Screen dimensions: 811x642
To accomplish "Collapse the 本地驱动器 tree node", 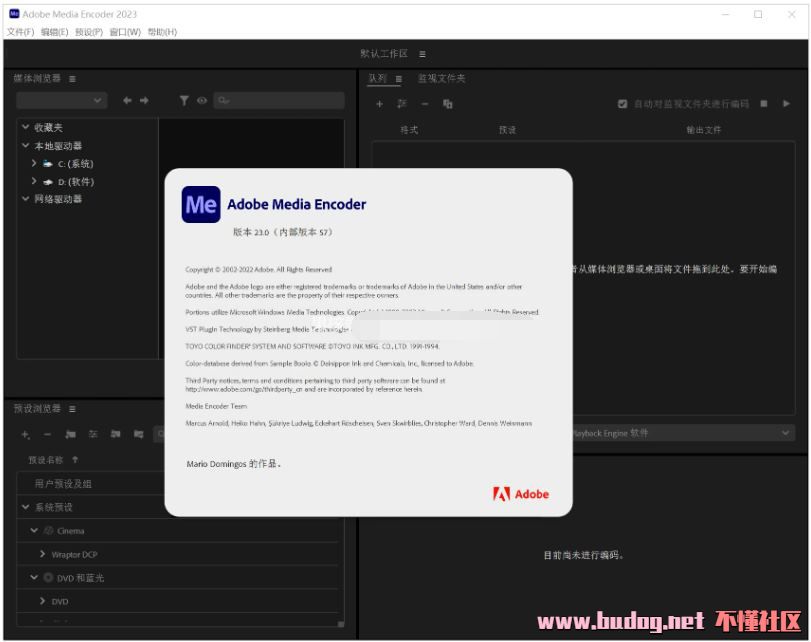I will pyautogui.click(x=25, y=145).
